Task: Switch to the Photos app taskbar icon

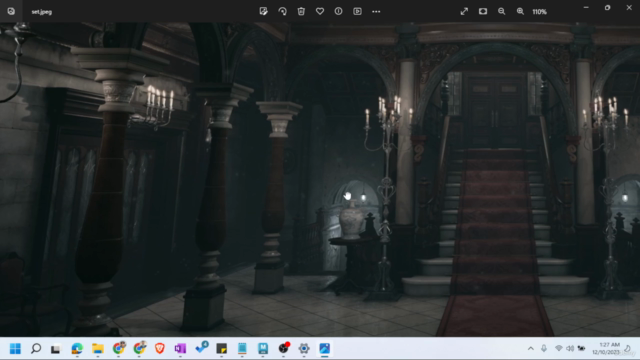Action: pyautogui.click(x=324, y=349)
